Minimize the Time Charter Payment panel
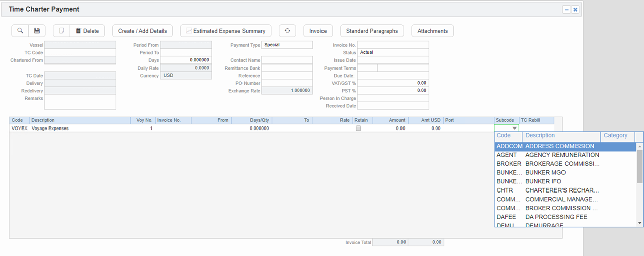The height and width of the screenshot is (256, 644). 567,9
